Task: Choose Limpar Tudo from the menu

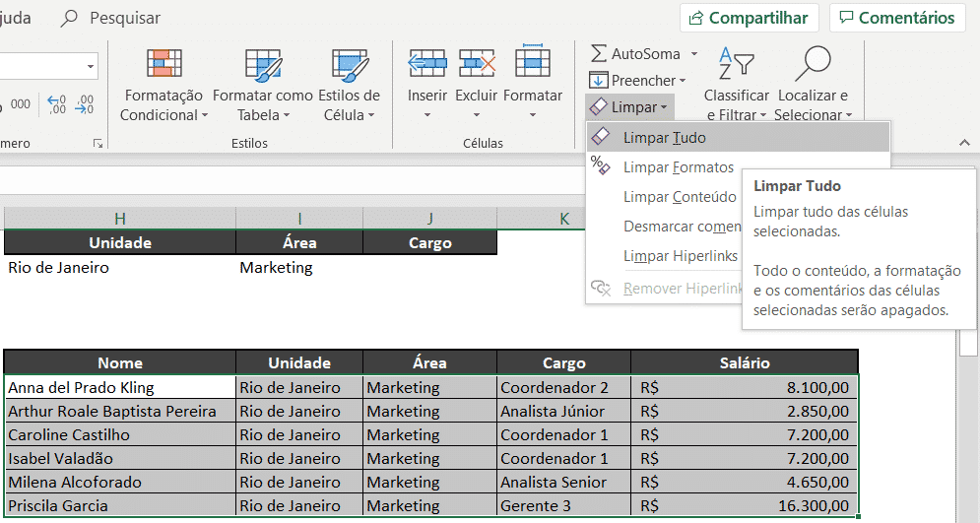Action: (738, 138)
